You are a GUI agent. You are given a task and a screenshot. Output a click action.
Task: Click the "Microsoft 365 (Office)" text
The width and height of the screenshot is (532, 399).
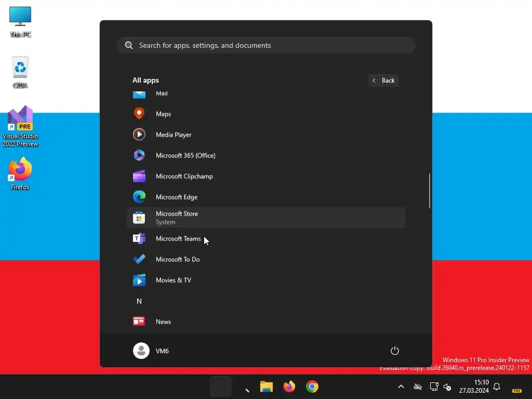[x=185, y=155]
